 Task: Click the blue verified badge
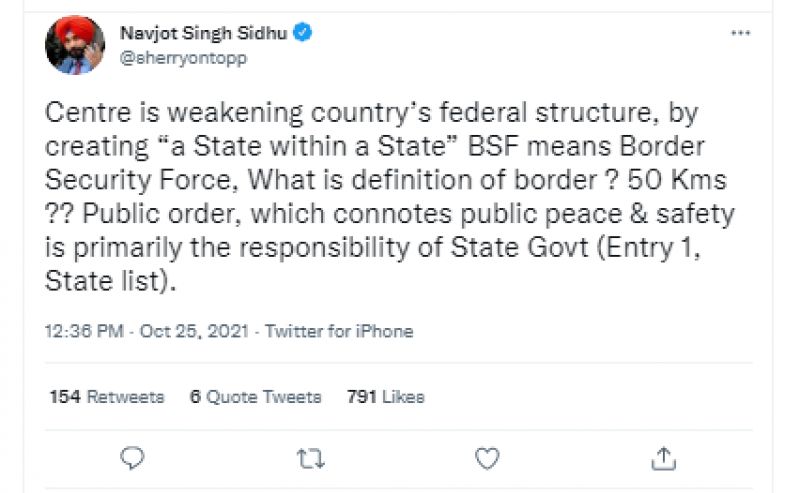pyautogui.click(x=304, y=33)
